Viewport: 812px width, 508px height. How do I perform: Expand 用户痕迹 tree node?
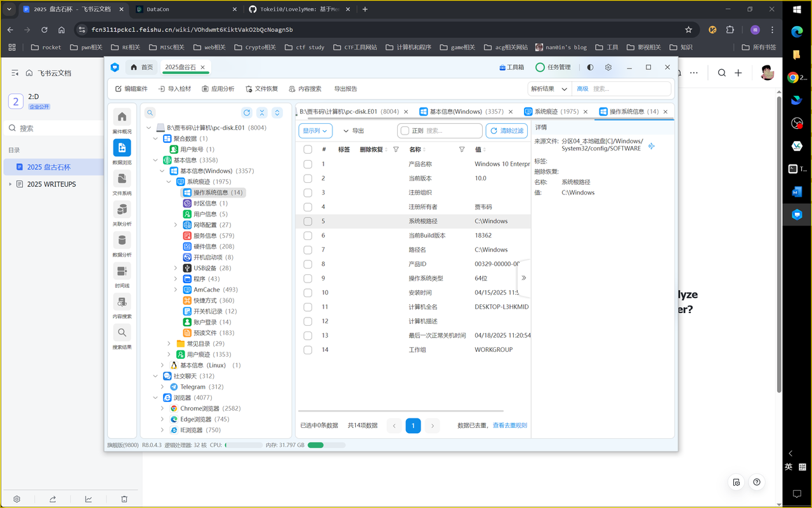click(169, 354)
